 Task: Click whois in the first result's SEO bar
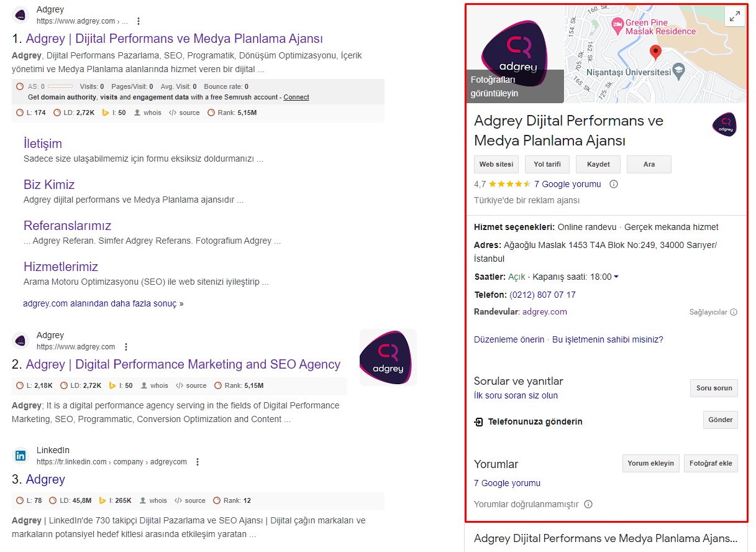point(147,113)
